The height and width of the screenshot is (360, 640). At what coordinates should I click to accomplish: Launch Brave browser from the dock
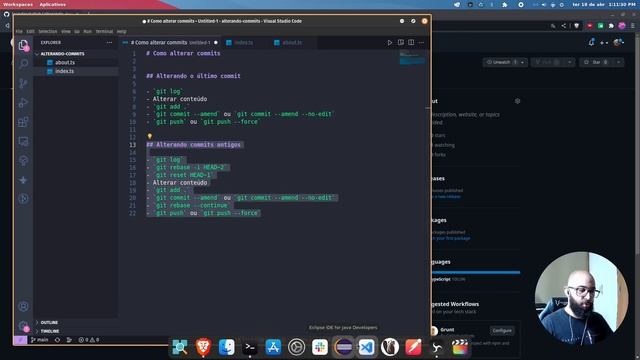(203, 347)
